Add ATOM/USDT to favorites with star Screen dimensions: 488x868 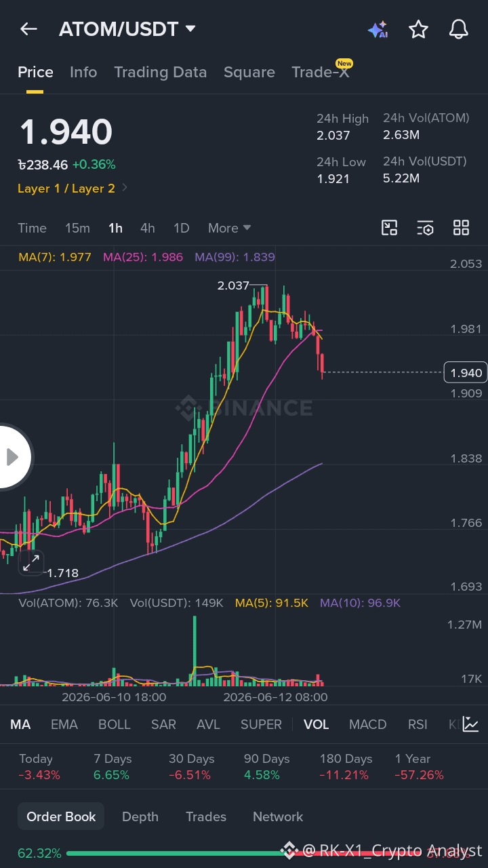tap(418, 29)
